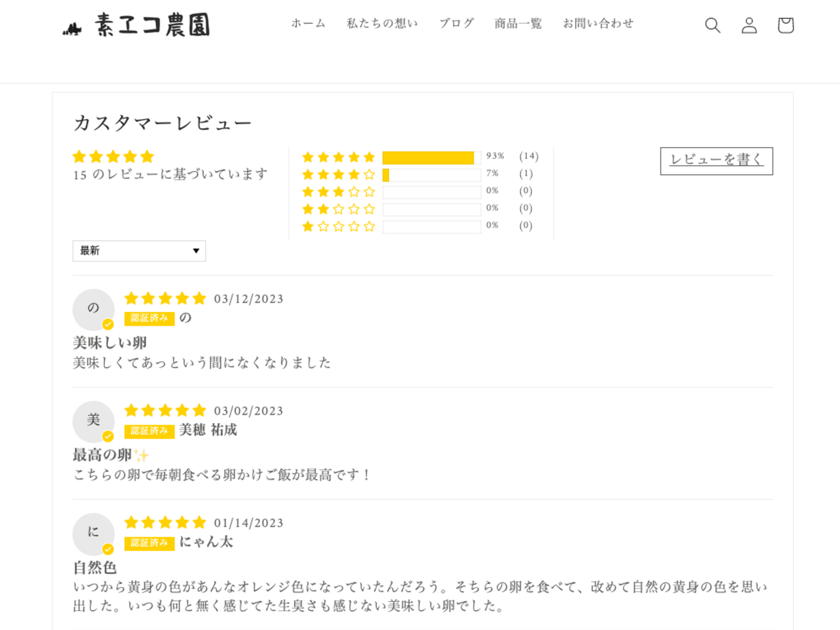
Task: Click the 認証済み badge beside 美穂 祐成
Action: coord(149,431)
